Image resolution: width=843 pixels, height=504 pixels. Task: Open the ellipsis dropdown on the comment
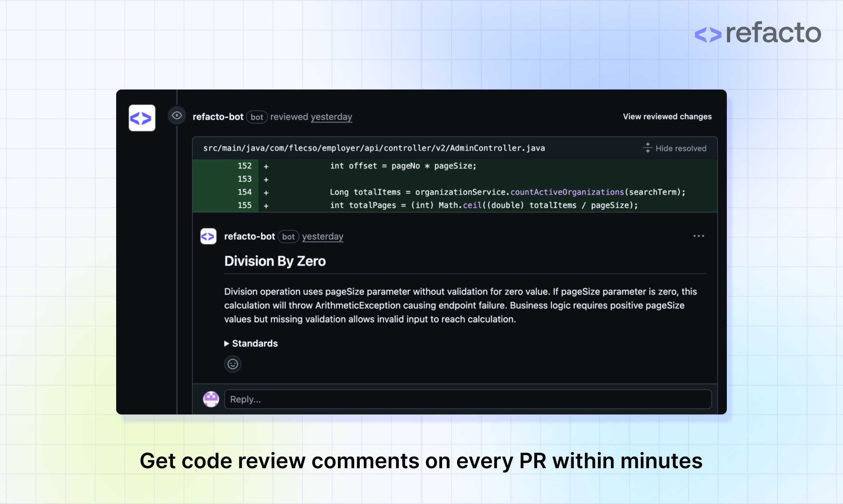[699, 236]
